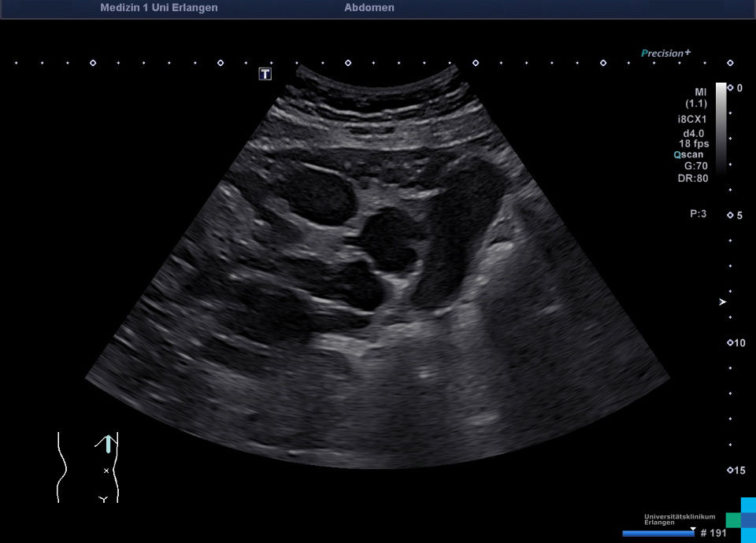Click the 0 cm depth scale marker
The image size is (756, 543).
(x=734, y=87)
